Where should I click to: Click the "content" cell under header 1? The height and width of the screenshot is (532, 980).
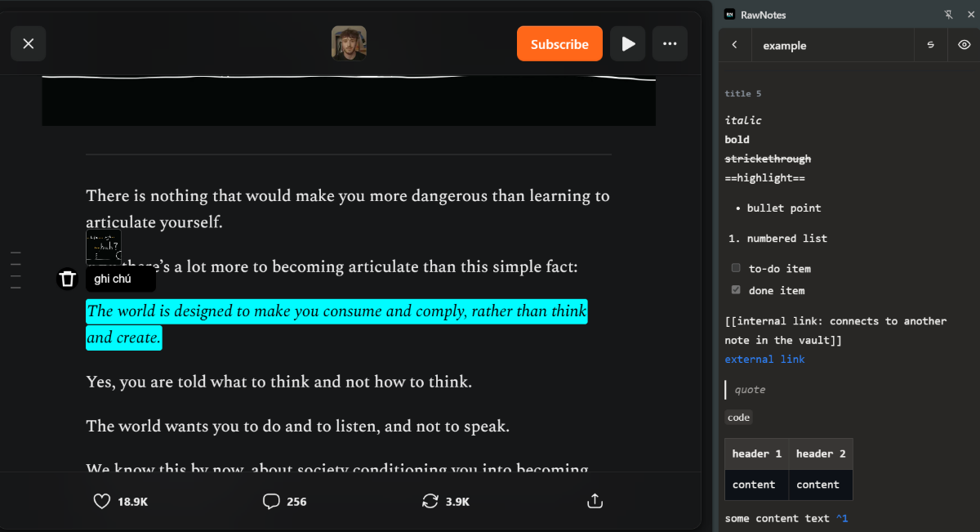click(757, 485)
